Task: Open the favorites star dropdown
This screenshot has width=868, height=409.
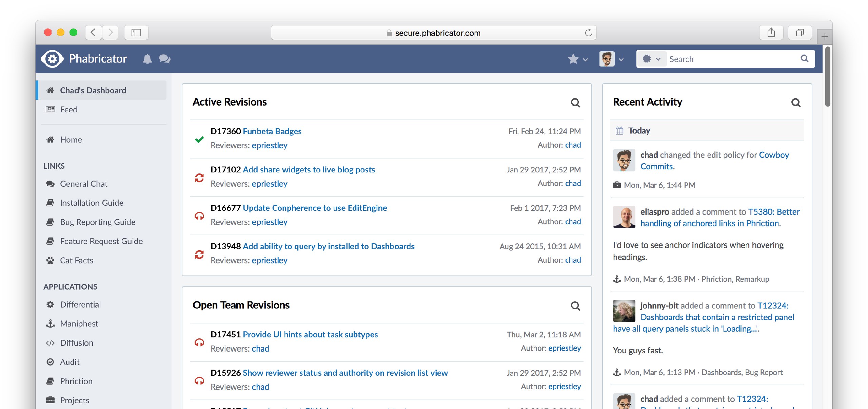Action: [578, 59]
